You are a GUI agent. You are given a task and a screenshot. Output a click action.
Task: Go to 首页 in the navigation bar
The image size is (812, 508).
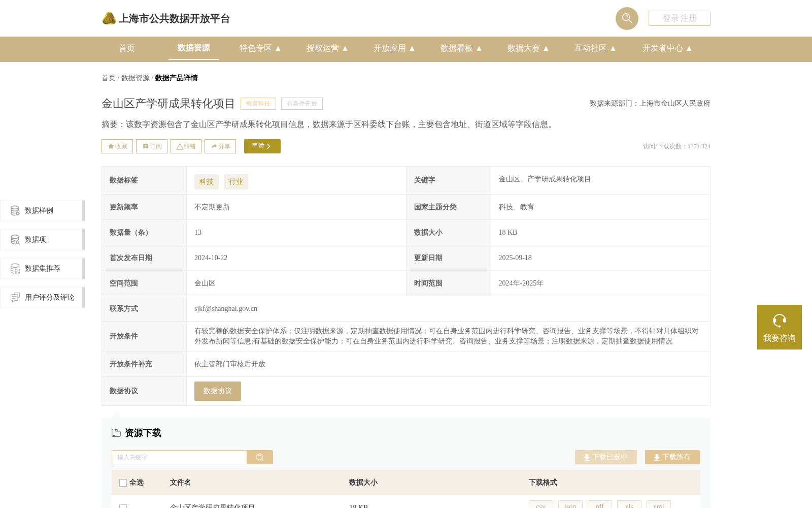[x=127, y=48]
